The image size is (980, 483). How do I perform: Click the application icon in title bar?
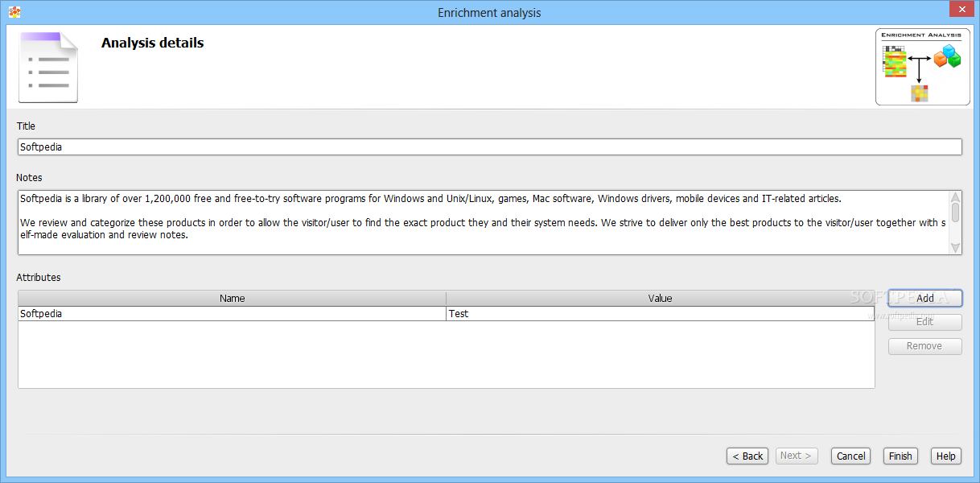(14, 12)
